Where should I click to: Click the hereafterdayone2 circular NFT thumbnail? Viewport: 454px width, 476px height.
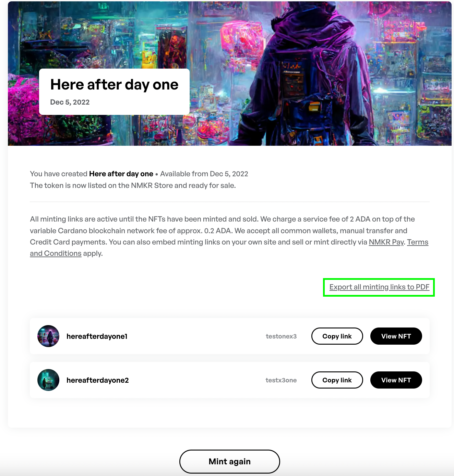pos(48,380)
